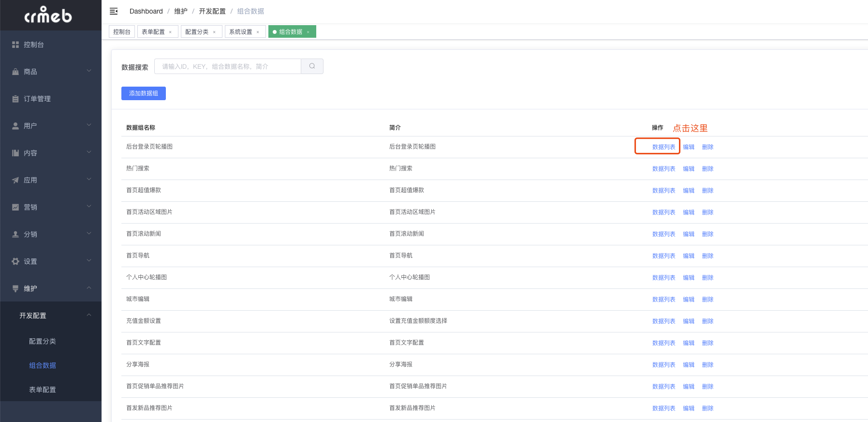Click 编辑 for 首页滚动新闻

click(x=689, y=234)
